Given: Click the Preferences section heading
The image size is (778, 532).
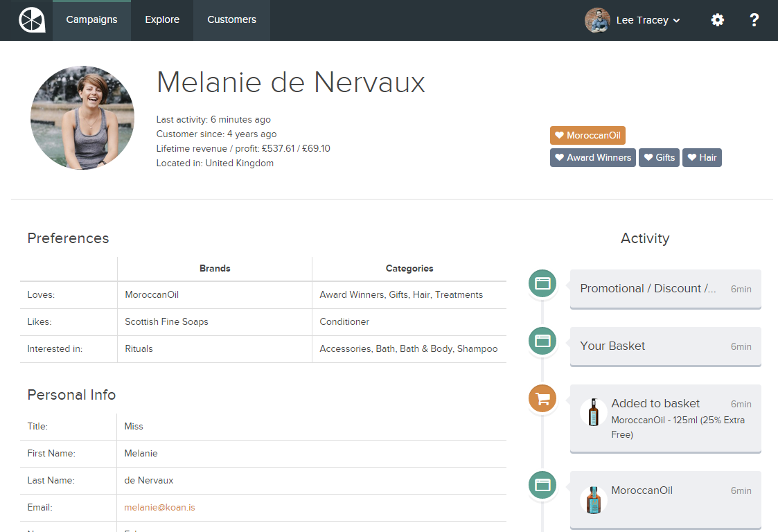Looking at the screenshot, I should (x=68, y=238).
